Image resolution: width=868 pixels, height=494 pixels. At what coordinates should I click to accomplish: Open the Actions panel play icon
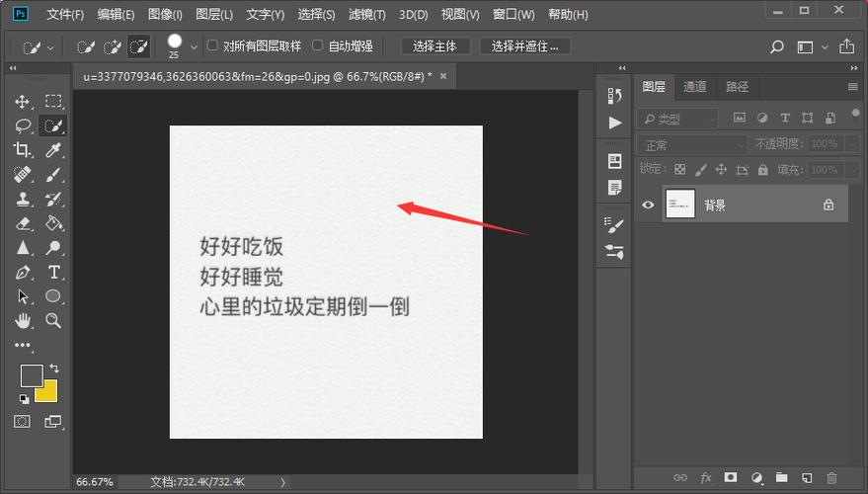pos(614,123)
